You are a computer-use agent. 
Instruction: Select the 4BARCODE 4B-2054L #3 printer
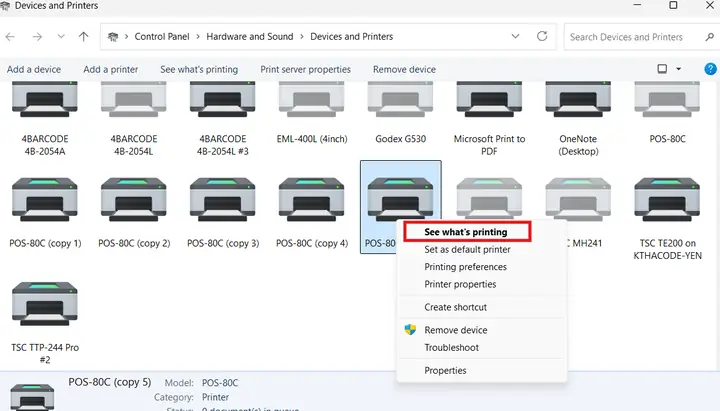[223, 100]
